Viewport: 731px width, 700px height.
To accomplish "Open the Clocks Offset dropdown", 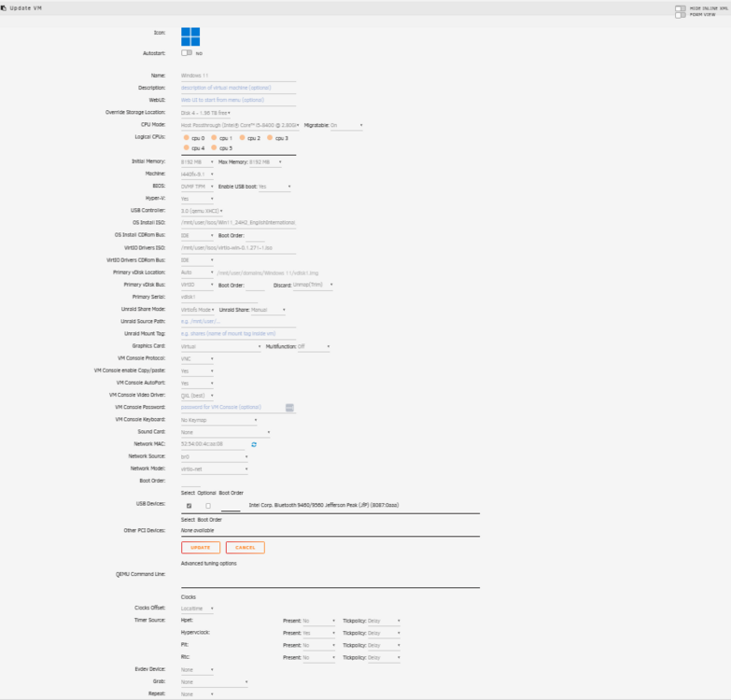I will click(x=197, y=609).
